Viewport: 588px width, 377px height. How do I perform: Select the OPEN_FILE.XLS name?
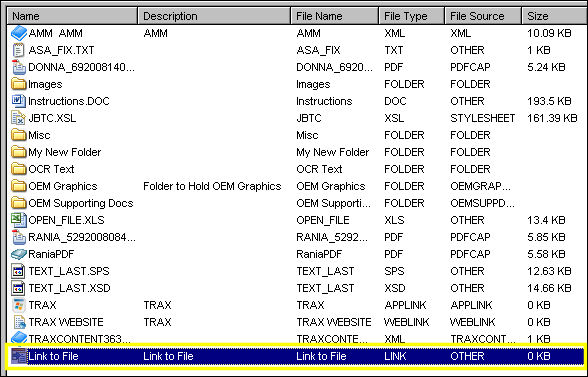66,220
